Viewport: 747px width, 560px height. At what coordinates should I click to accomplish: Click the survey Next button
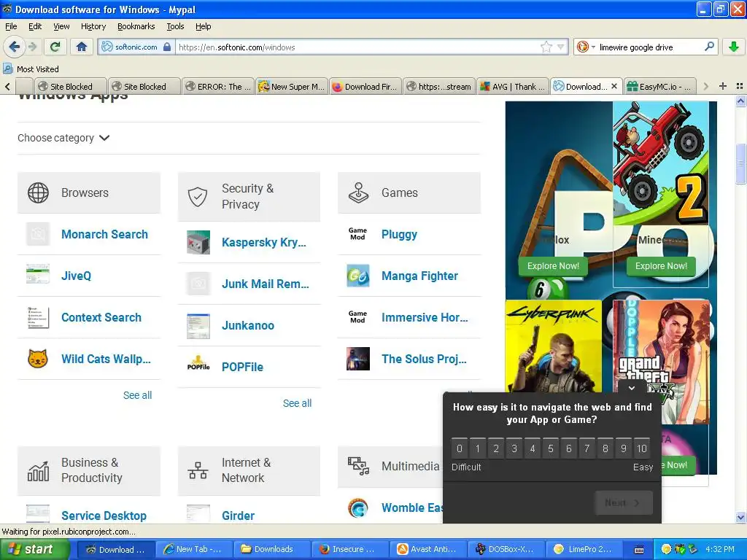pyautogui.click(x=624, y=503)
